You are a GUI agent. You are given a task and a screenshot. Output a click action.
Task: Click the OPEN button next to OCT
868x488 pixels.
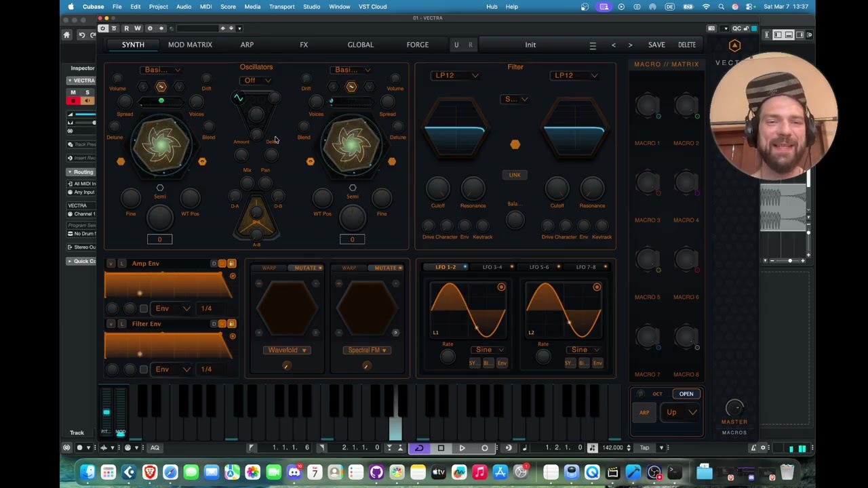tap(686, 394)
